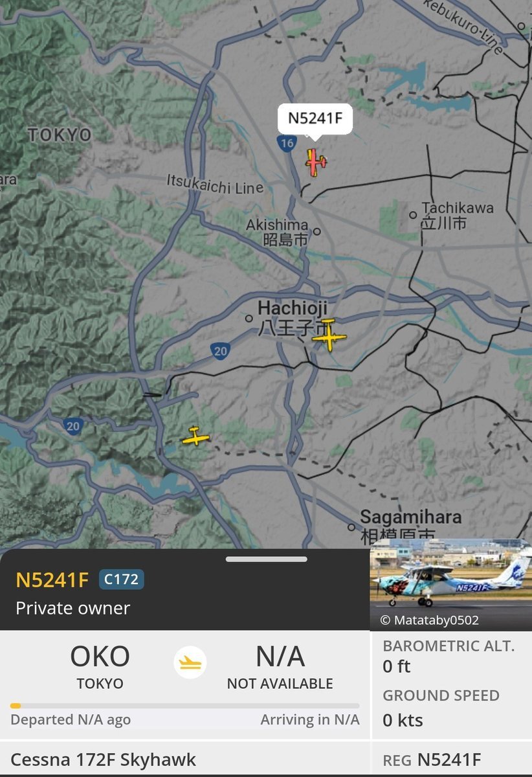532x777 pixels.
Task: Select the yellow aircraft near Route 20
Action: click(x=195, y=436)
